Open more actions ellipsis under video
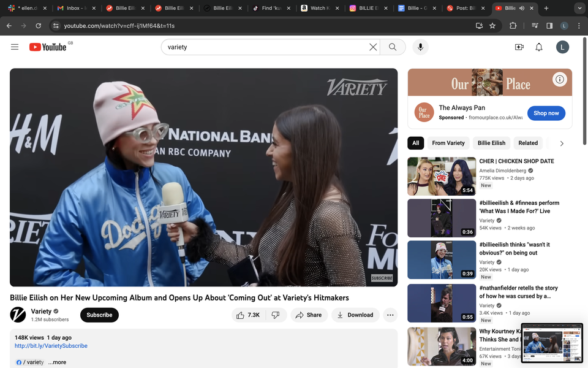Viewport: 588px width, 368px height. 390,315
